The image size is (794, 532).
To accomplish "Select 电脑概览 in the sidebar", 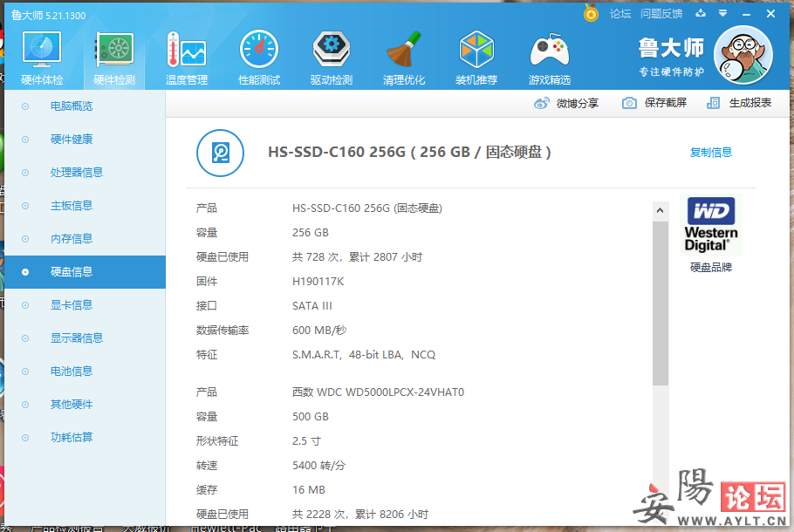I will click(72, 106).
